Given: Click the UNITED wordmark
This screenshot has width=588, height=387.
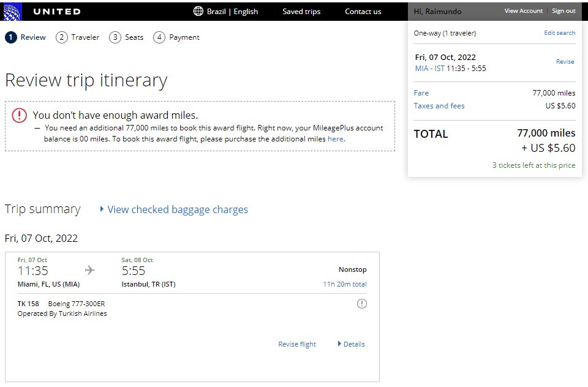Looking at the screenshot, I should [57, 12].
